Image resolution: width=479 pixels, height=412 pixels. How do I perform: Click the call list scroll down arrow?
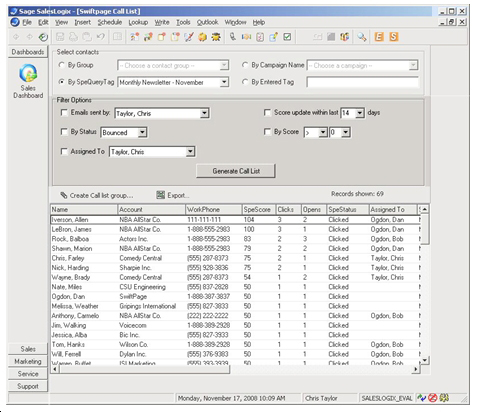(425, 360)
